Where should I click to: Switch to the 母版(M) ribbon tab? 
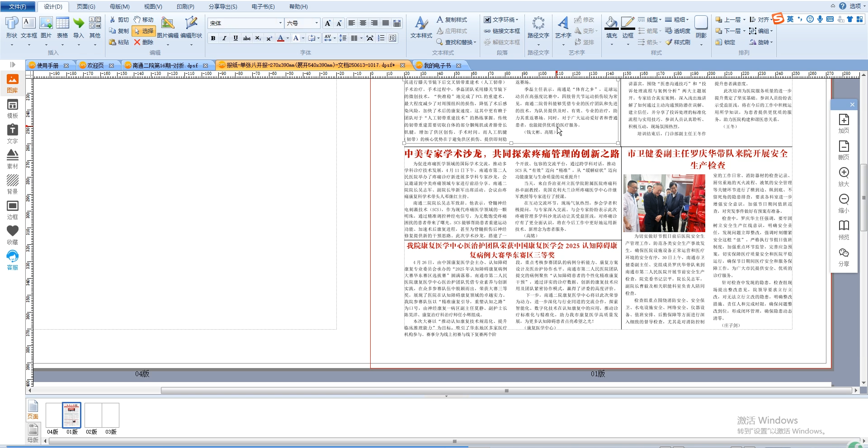tap(120, 6)
